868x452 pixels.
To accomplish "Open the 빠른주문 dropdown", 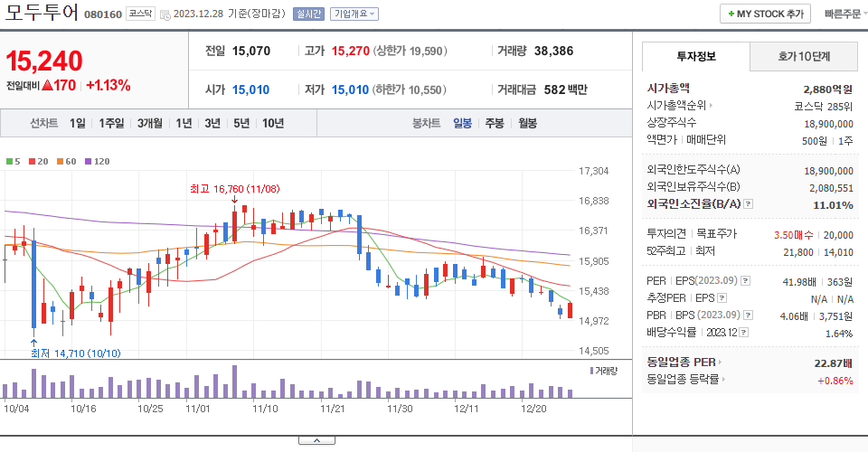I will (x=844, y=14).
